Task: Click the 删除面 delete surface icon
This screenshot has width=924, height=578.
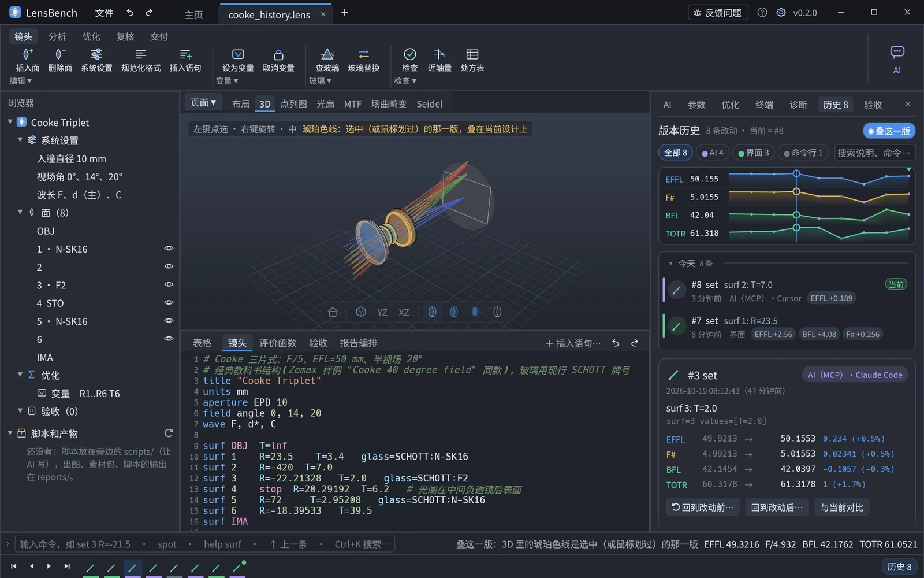Action: tap(60, 54)
